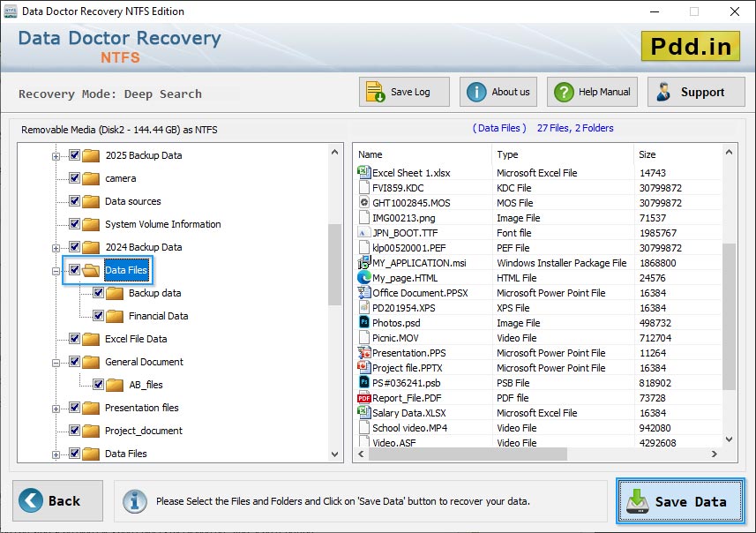The height and width of the screenshot is (533, 756).
Task: Click Photos.psd Photoshop icon
Action: coord(364,322)
